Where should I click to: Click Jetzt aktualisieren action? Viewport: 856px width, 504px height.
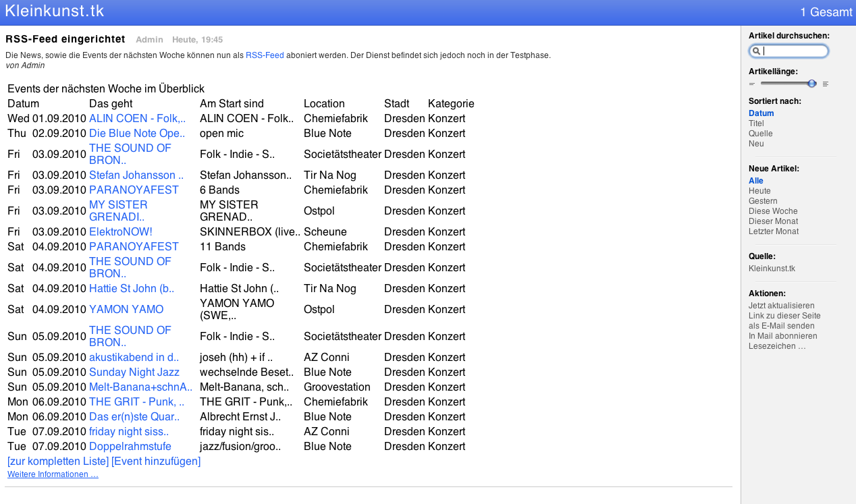pos(782,306)
